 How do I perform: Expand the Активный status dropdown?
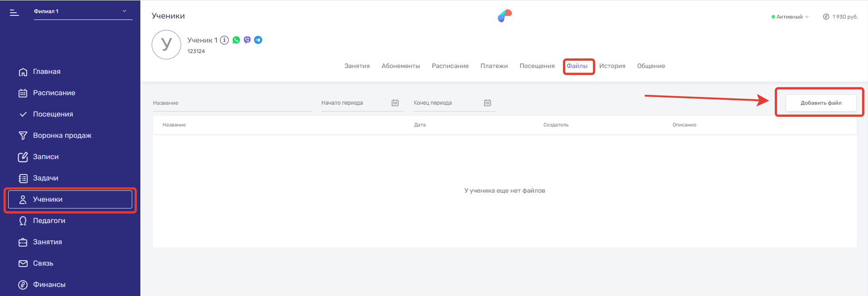pos(790,17)
